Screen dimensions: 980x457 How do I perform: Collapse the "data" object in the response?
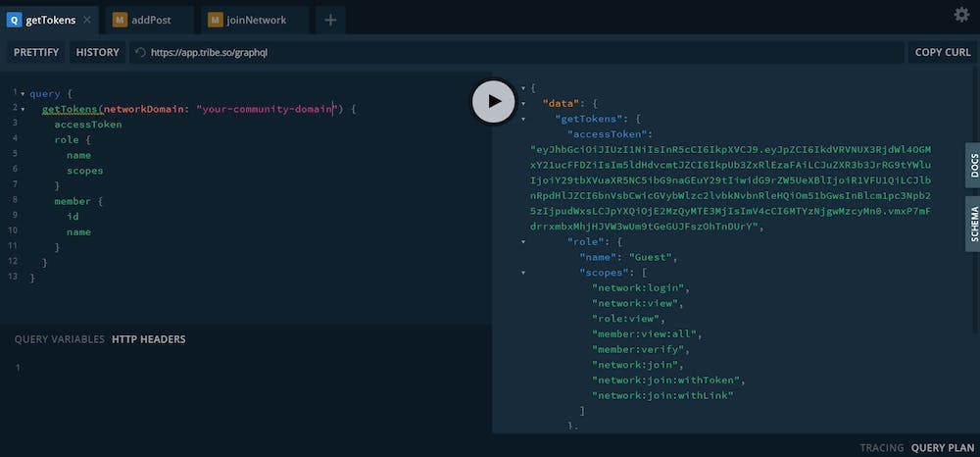click(x=523, y=103)
